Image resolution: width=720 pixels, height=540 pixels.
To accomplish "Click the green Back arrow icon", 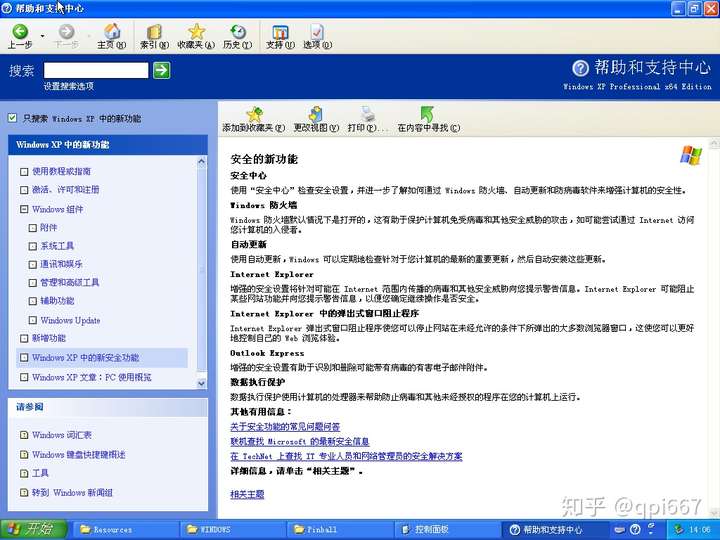I will [20, 31].
